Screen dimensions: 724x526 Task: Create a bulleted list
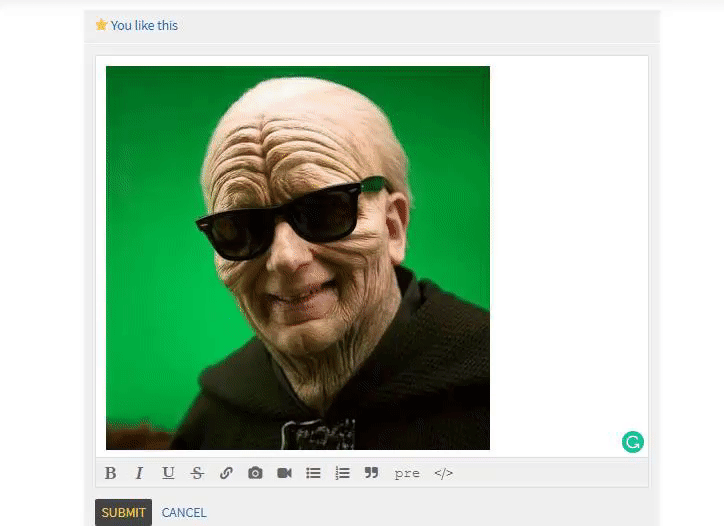pos(313,473)
